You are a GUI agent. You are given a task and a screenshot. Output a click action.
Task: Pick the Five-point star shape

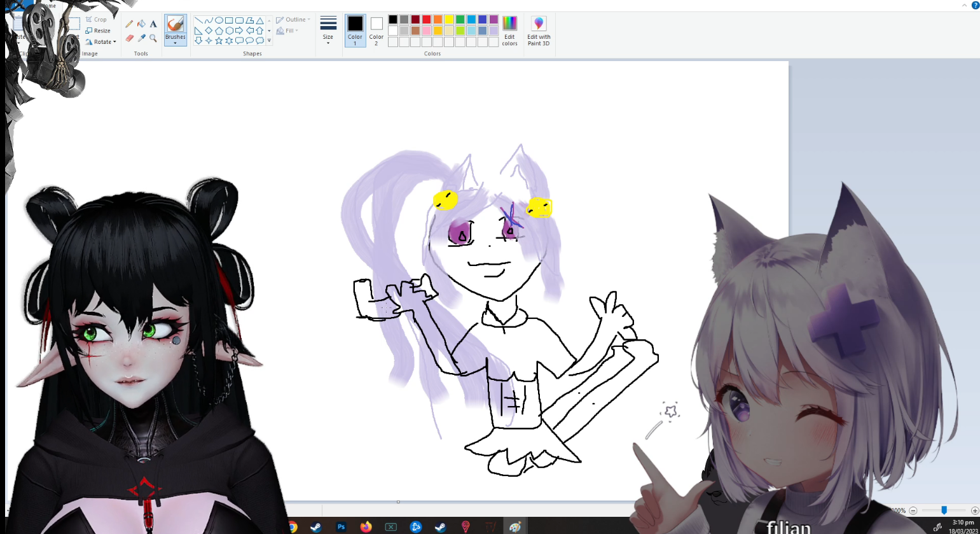pyautogui.click(x=219, y=41)
